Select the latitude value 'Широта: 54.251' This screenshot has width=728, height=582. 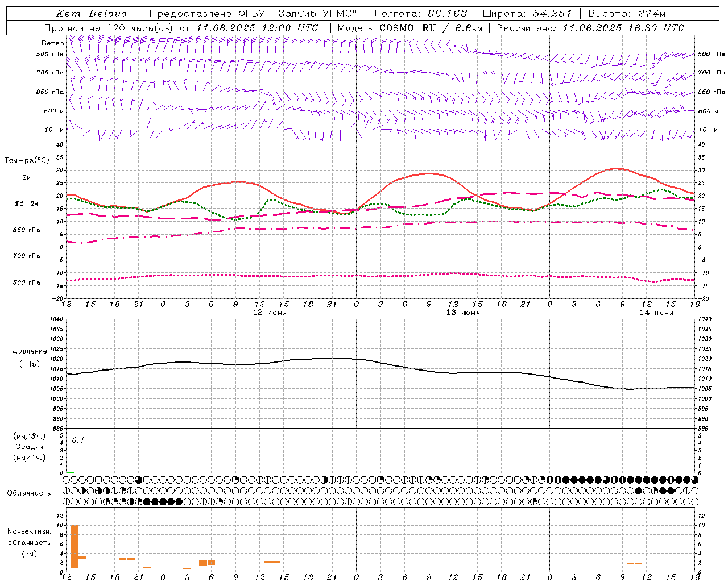tap(527, 14)
